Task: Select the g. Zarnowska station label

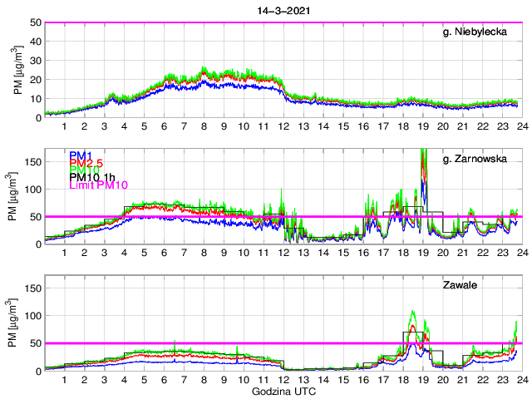Action: [482, 160]
